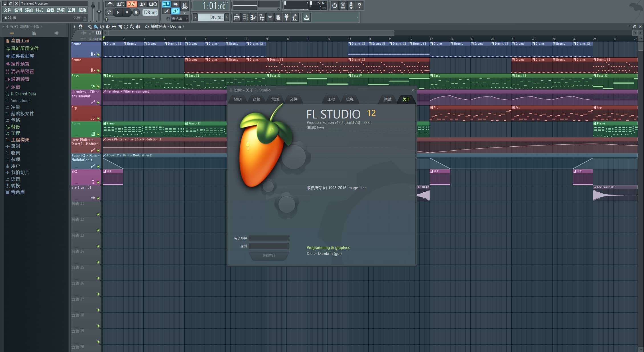Click the song position slider under transport

[x=132, y=20]
